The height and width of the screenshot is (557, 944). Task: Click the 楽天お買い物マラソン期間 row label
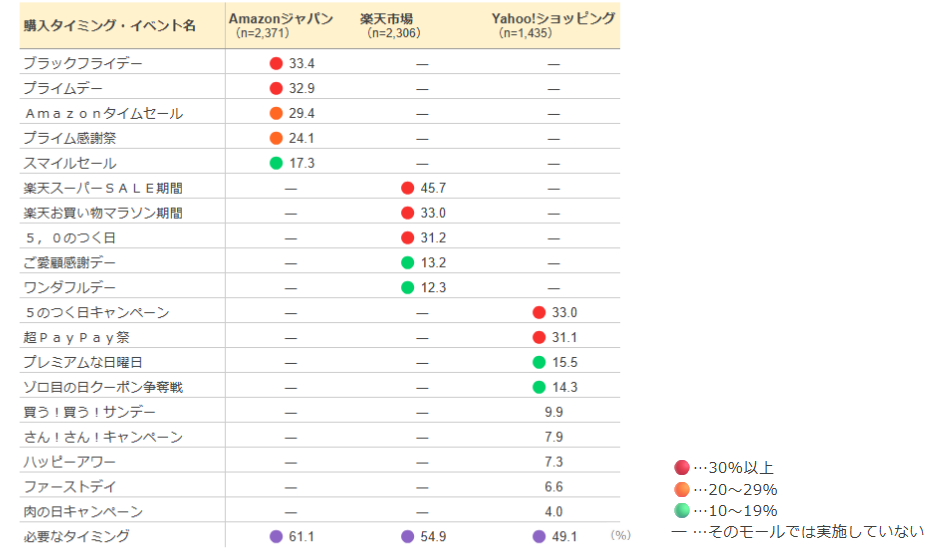[103, 213]
